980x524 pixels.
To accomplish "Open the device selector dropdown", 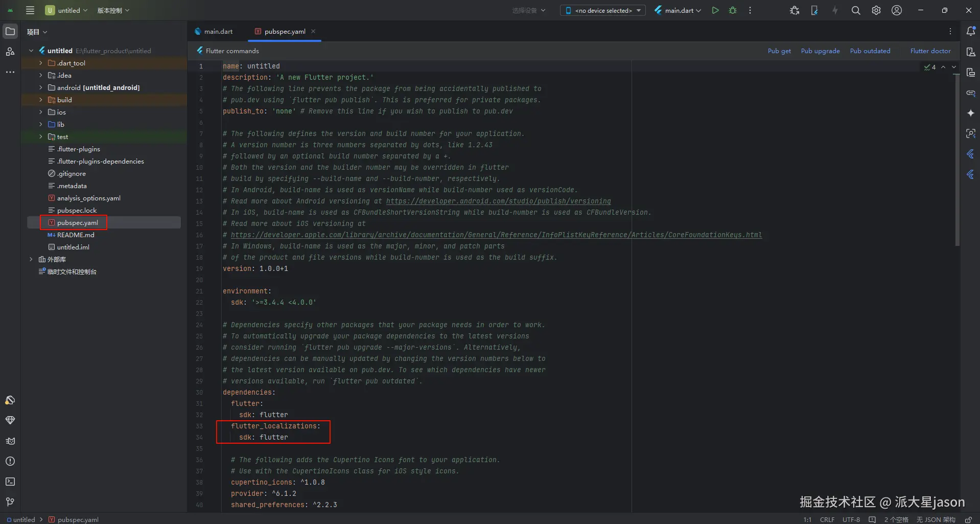I will pos(603,10).
